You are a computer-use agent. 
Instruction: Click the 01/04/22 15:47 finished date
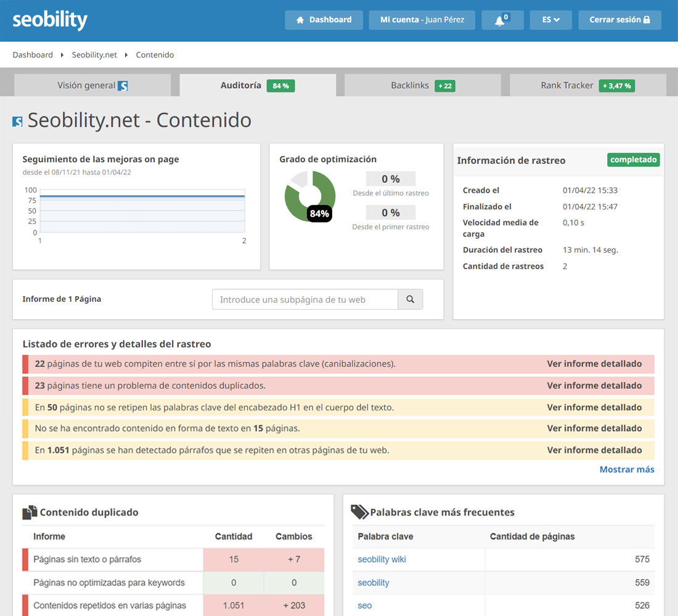590,206
